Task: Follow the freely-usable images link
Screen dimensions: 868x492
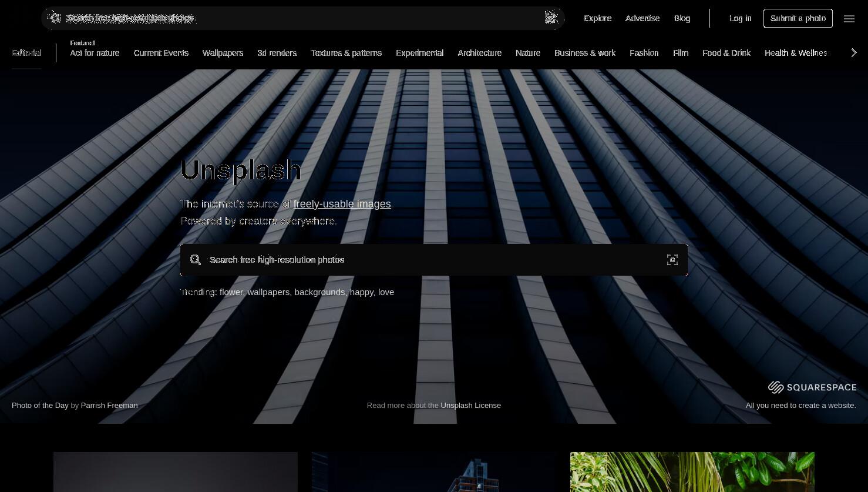Action: [x=342, y=204]
